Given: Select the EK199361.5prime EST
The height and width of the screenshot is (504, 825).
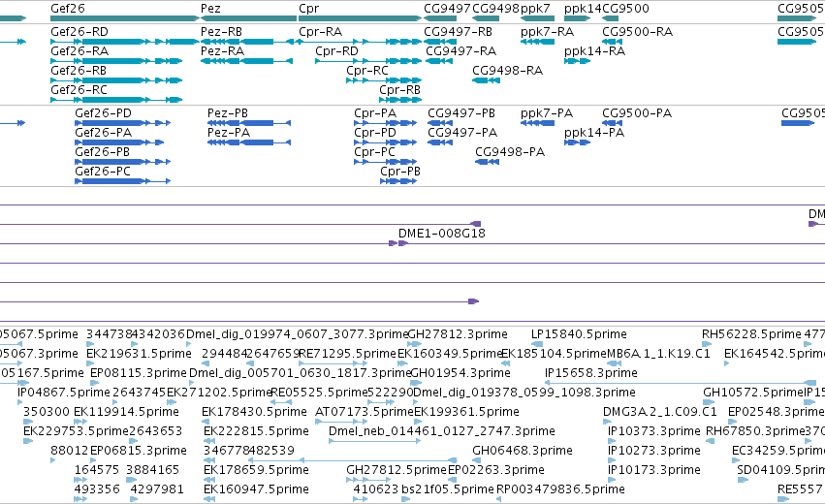Looking at the screenshot, I should pyautogui.click(x=466, y=412).
